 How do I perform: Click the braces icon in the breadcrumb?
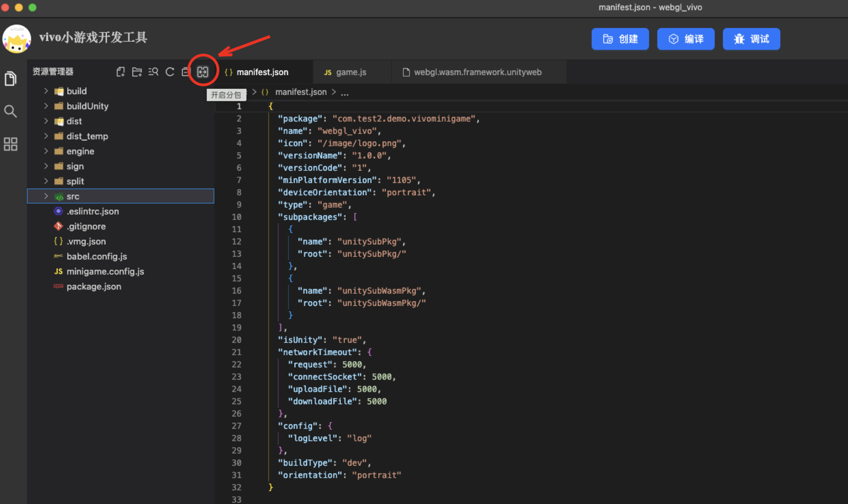pos(265,92)
